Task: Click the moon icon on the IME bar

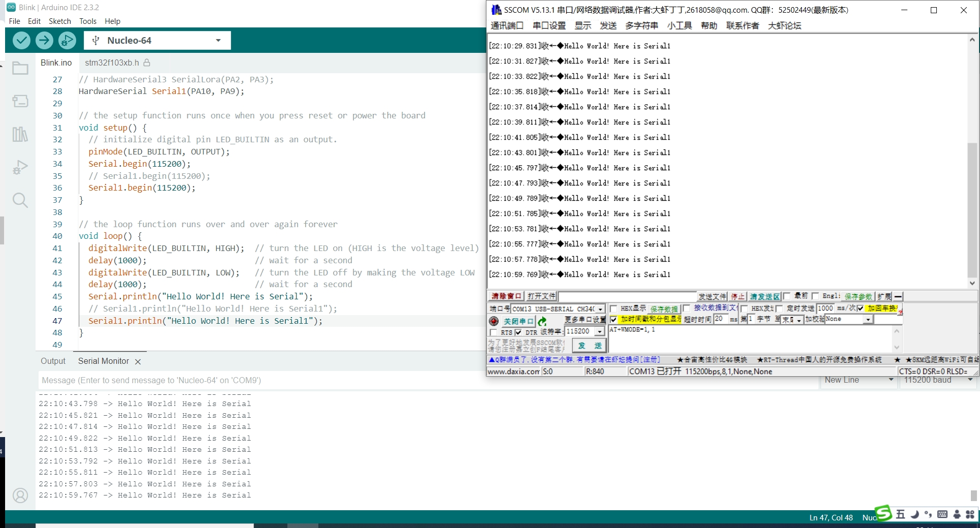Action: [914, 514]
